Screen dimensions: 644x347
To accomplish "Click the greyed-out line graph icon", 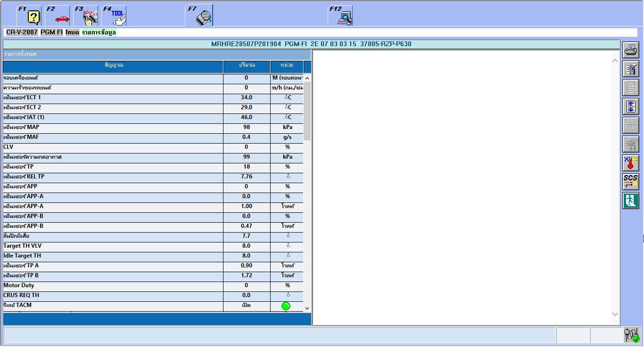I will click(631, 125).
